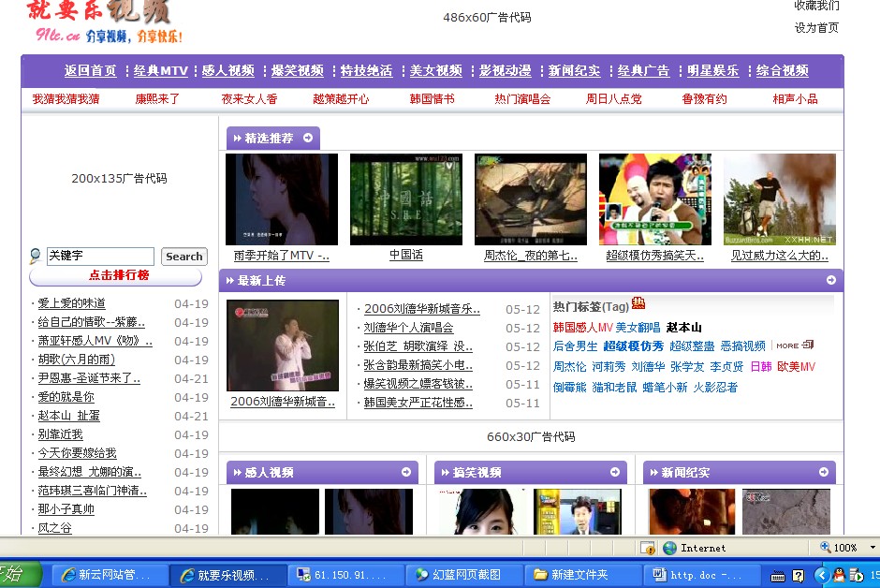Focus the 关键字 search input field
Screen dimensions: 880x588
100,256
